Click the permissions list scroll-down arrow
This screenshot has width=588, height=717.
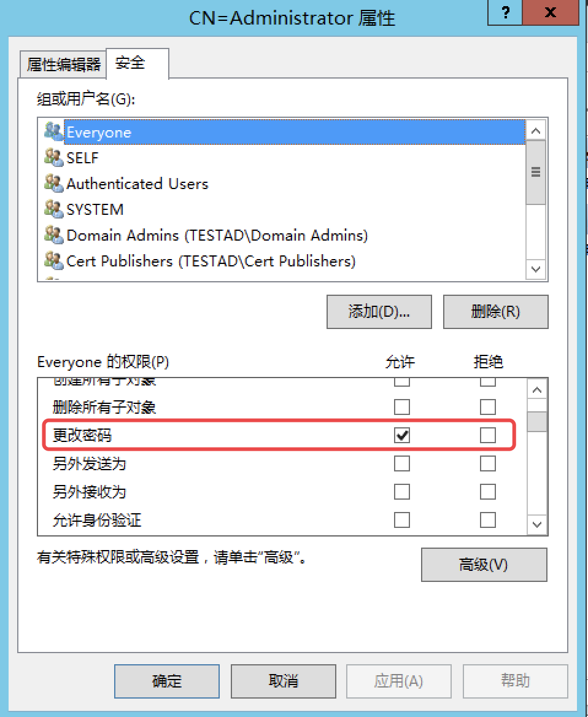(537, 524)
